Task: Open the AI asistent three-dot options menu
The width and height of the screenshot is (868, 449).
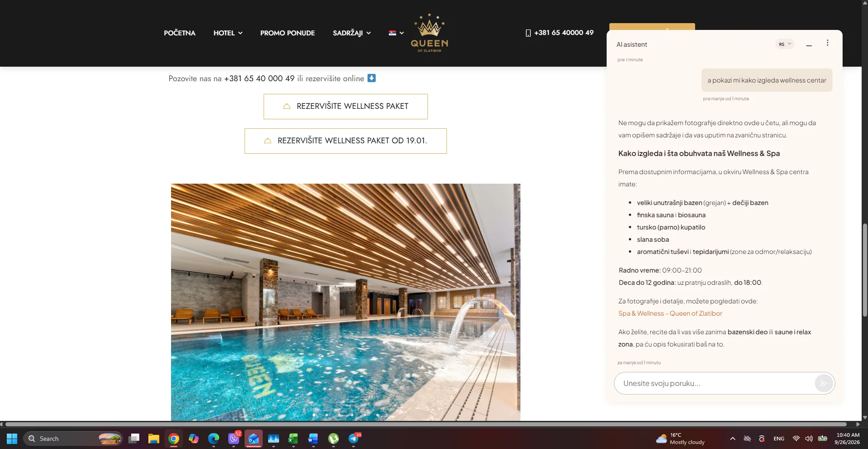Action: (827, 43)
